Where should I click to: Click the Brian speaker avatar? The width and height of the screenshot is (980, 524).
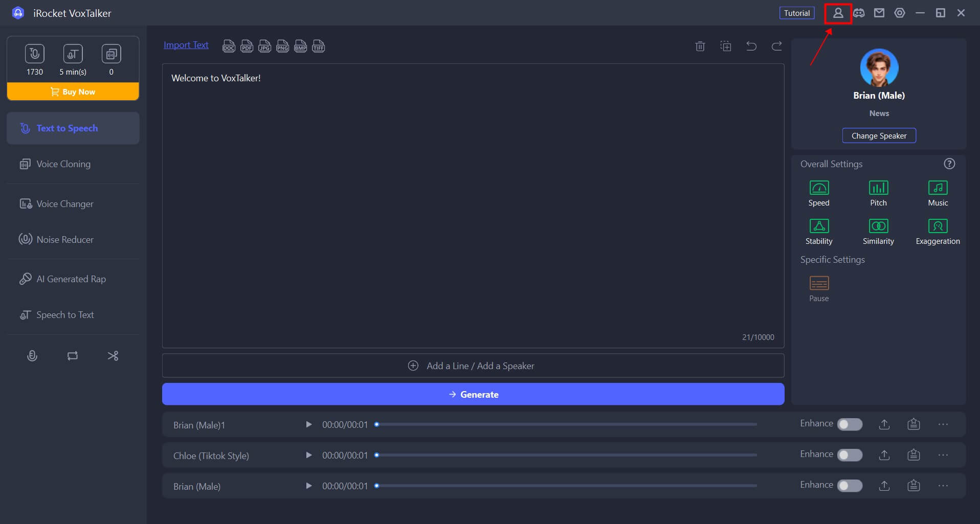(x=879, y=67)
